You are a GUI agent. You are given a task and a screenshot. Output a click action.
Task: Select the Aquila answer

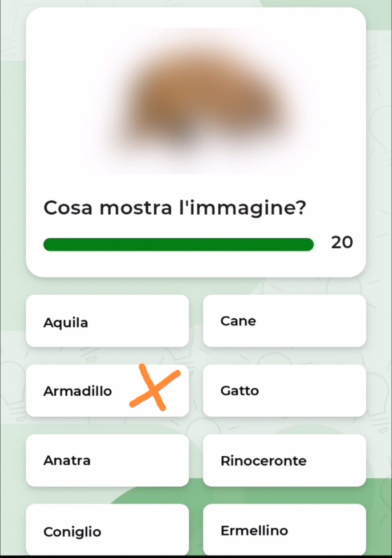107,321
